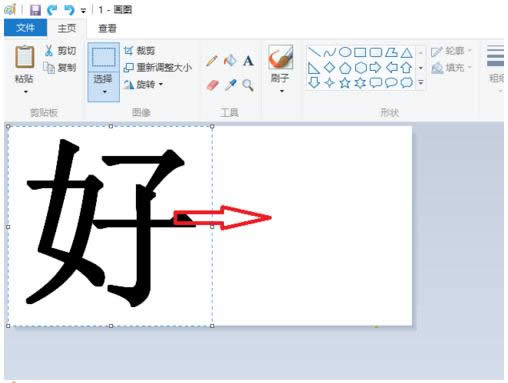This screenshot has height=383, width=508.
Task: Click the 复制 button
Action: (60, 68)
